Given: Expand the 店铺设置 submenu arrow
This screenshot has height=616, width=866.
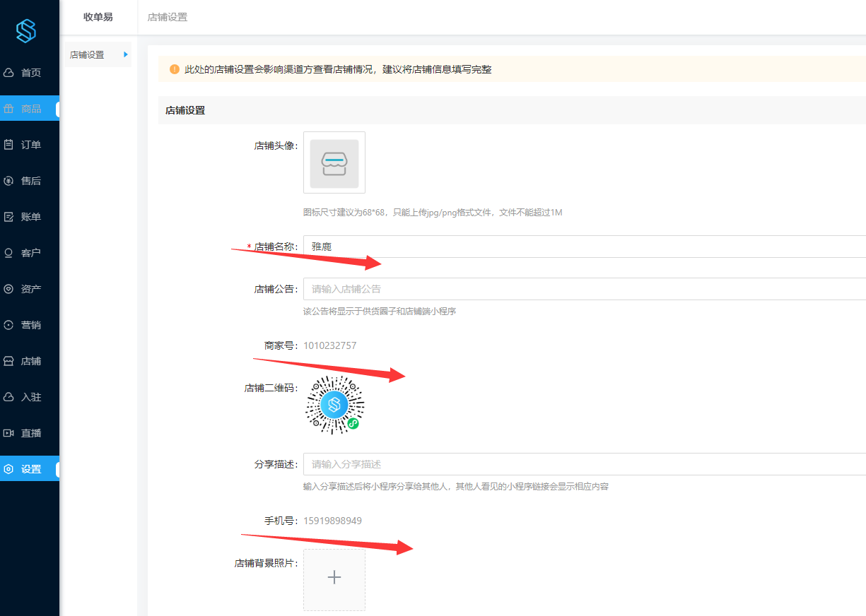Looking at the screenshot, I should [126, 54].
